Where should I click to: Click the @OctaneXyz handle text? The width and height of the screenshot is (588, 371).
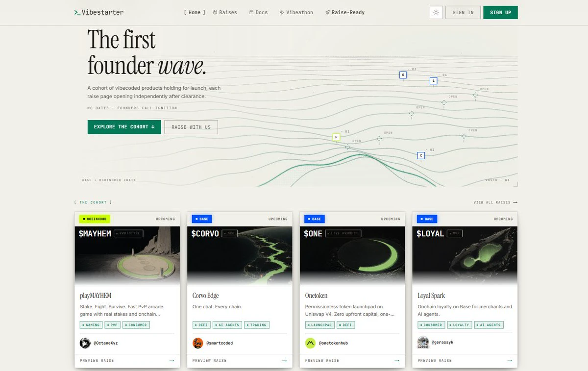(x=106, y=343)
